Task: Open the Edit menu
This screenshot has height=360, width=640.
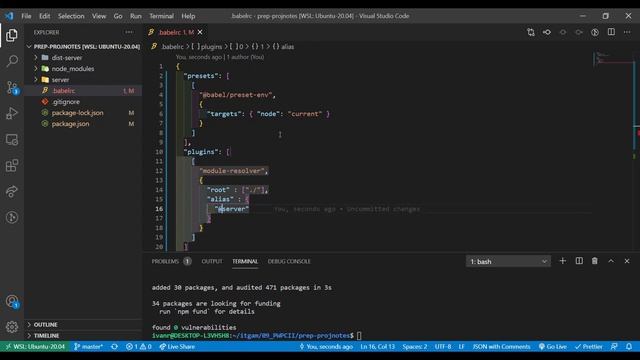Action: pos(44,16)
